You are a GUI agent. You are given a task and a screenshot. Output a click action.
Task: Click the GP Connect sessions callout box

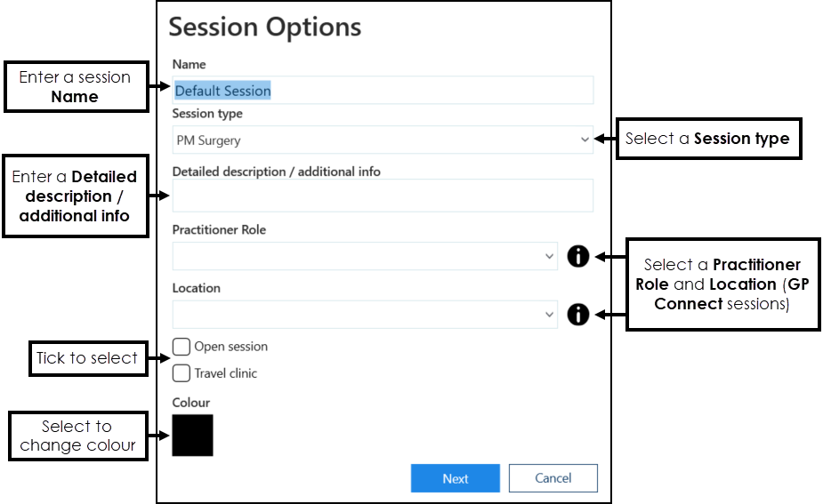(x=722, y=284)
